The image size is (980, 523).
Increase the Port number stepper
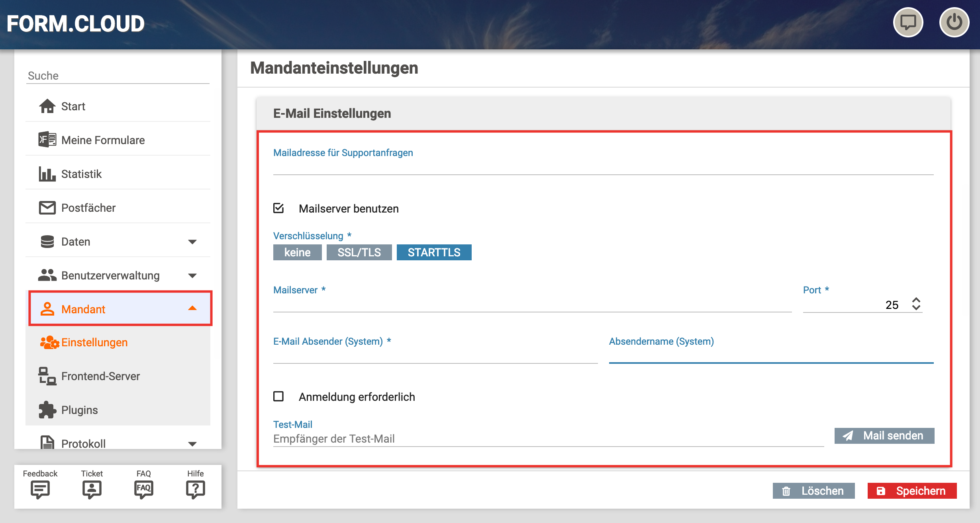click(916, 300)
